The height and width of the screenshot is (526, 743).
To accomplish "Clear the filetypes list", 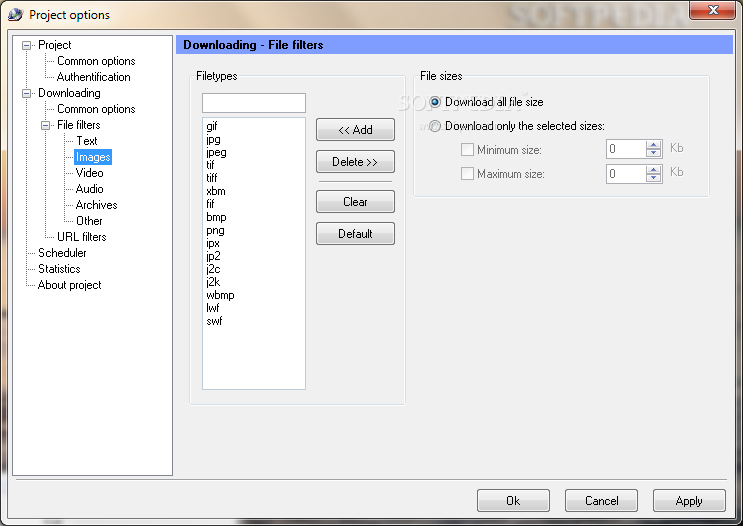I will (355, 202).
